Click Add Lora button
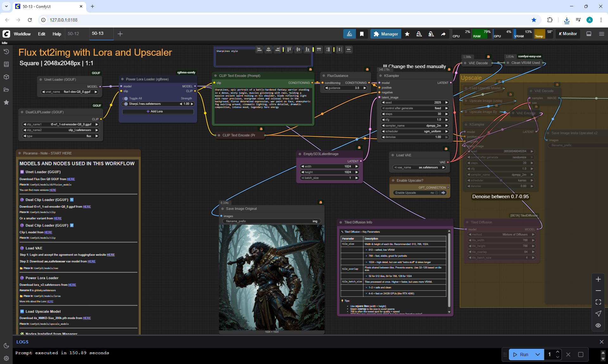This screenshot has height=364, width=608. pyautogui.click(x=158, y=111)
